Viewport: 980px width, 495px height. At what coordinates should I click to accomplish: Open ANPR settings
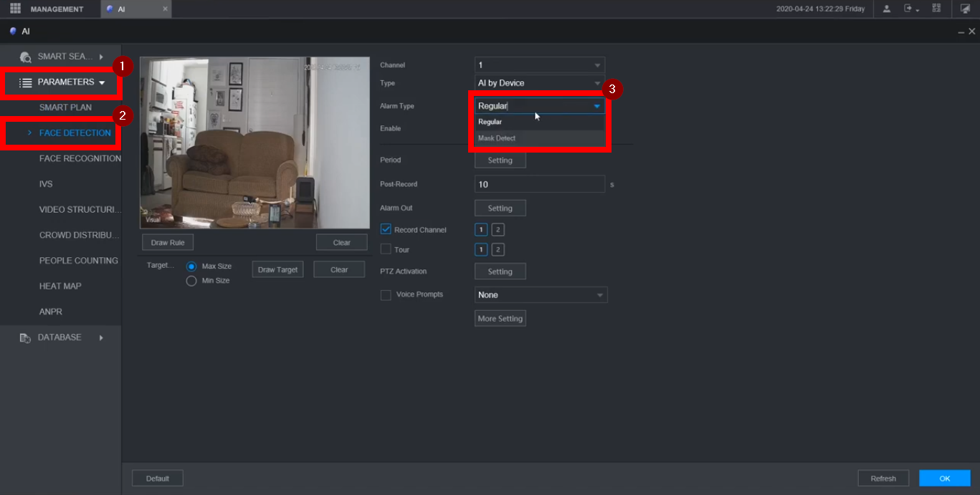(x=50, y=312)
